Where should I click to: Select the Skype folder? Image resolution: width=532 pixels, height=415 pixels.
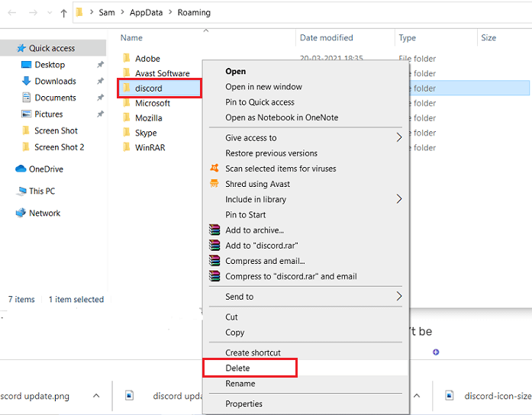pyautogui.click(x=146, y=133)
